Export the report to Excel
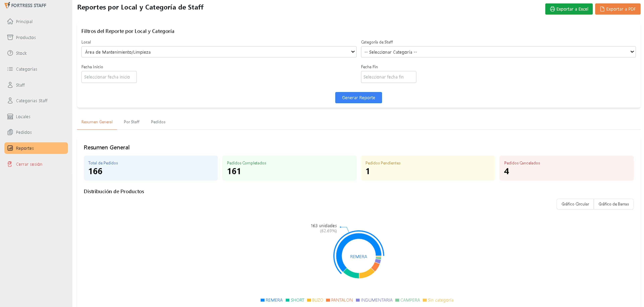644x307 pixels. coord(569,9)
